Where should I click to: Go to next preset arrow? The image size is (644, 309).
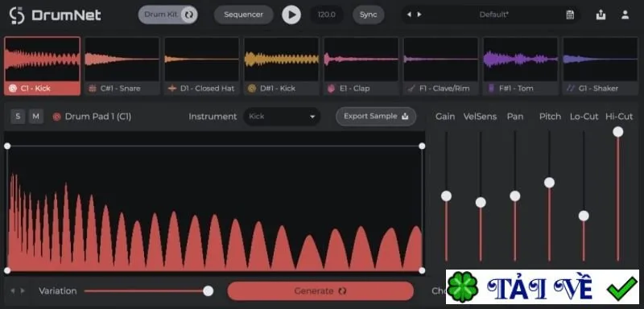point(419,14)
